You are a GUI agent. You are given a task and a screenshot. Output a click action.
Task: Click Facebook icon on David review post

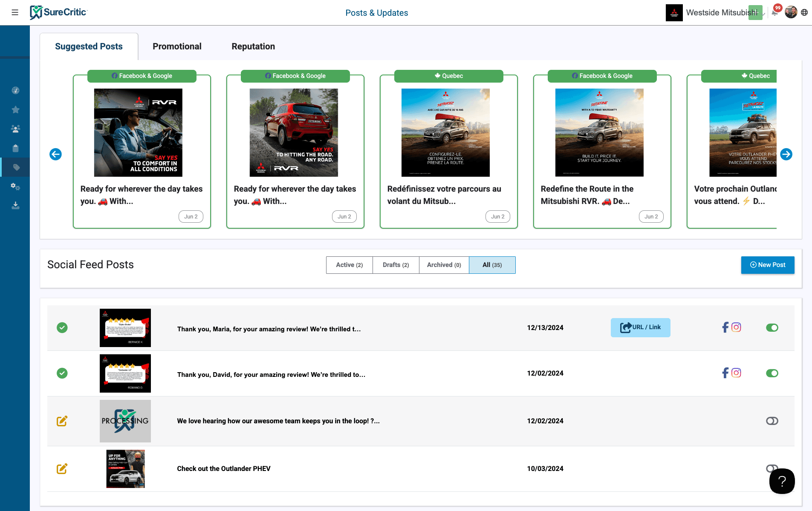[725, 373]
